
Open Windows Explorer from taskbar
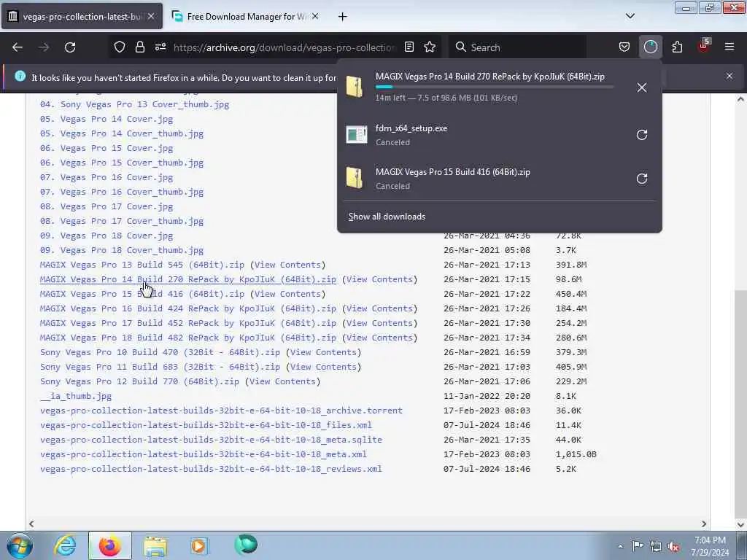point(155,546)
